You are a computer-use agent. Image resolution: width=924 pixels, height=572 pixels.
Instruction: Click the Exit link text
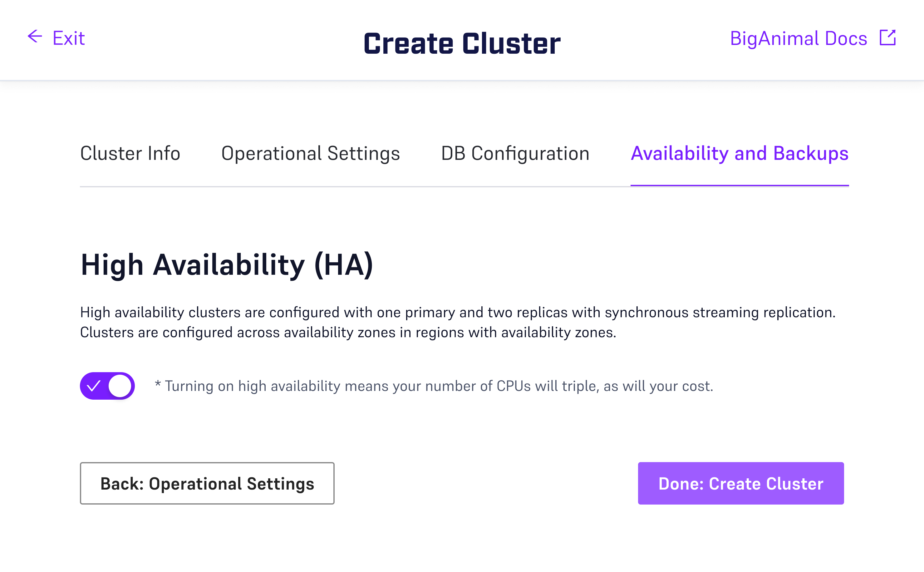(x=68, y=38)
